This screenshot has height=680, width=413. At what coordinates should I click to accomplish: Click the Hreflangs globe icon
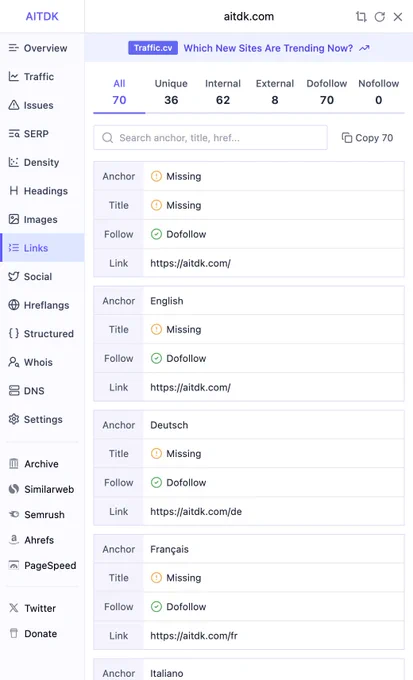(14, 305)
